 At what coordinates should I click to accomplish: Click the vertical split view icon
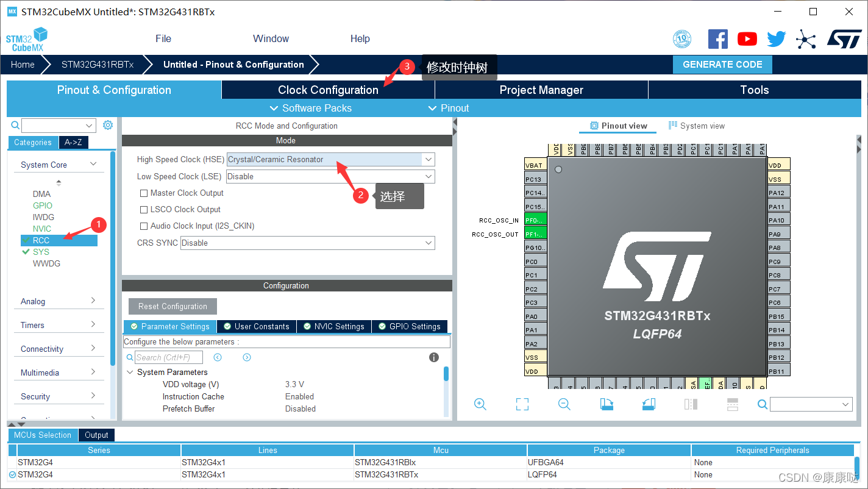click(x=691, y=404)
